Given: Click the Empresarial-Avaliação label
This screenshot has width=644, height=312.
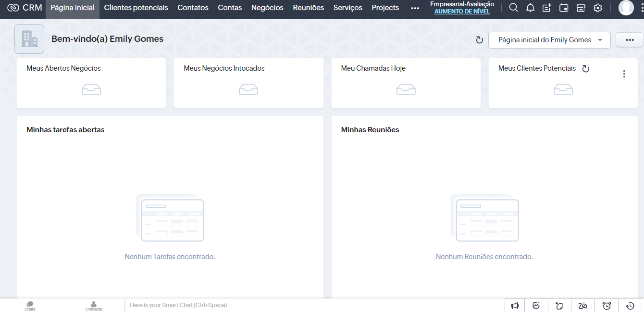Looking at the screenshot, I should tap(462, 4).
